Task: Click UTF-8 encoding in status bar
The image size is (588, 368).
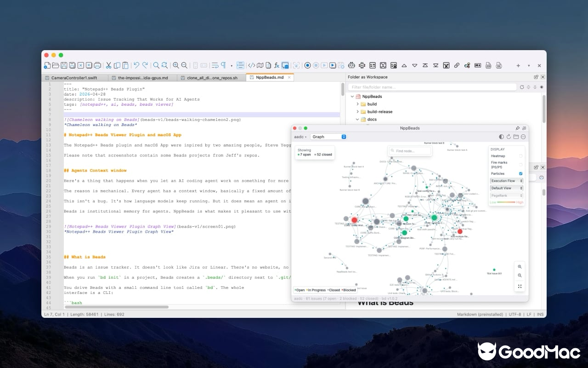Action: (x=515, y=315)
